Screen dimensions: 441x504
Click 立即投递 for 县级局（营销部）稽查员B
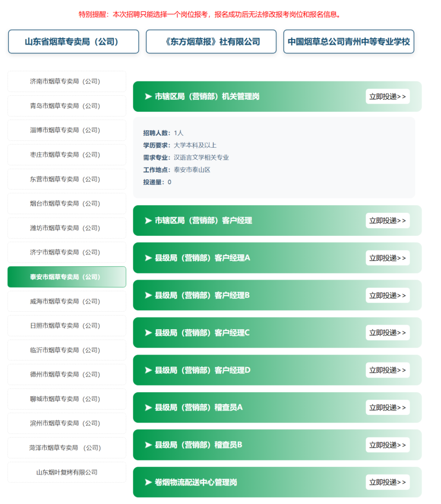(388, 445)
